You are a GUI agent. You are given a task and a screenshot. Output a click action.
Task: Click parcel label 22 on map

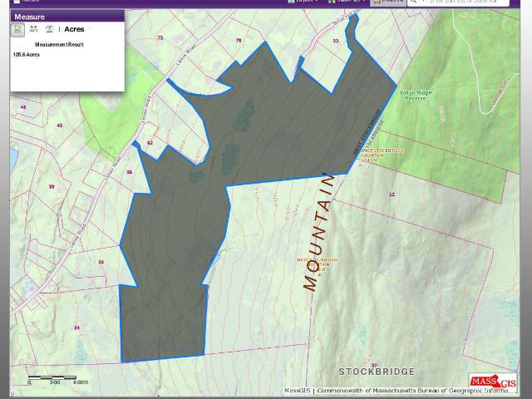click(x=336, y=41)
